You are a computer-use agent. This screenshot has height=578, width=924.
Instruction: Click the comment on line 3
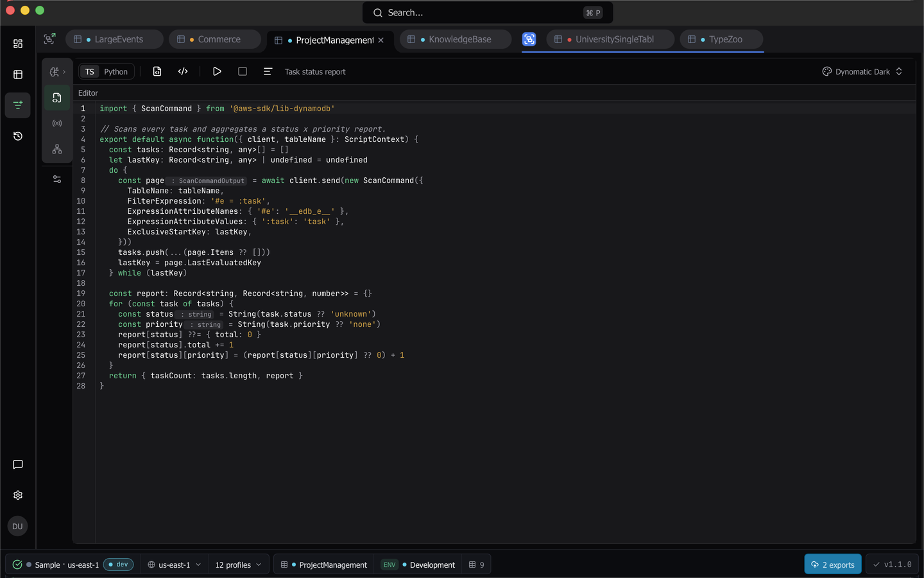click(x=243, y=129)
